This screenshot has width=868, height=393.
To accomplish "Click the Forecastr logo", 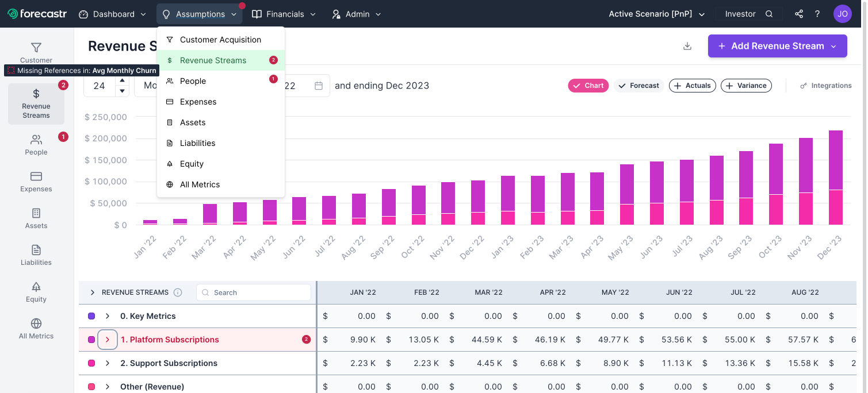I will click(x=37, y=14).
